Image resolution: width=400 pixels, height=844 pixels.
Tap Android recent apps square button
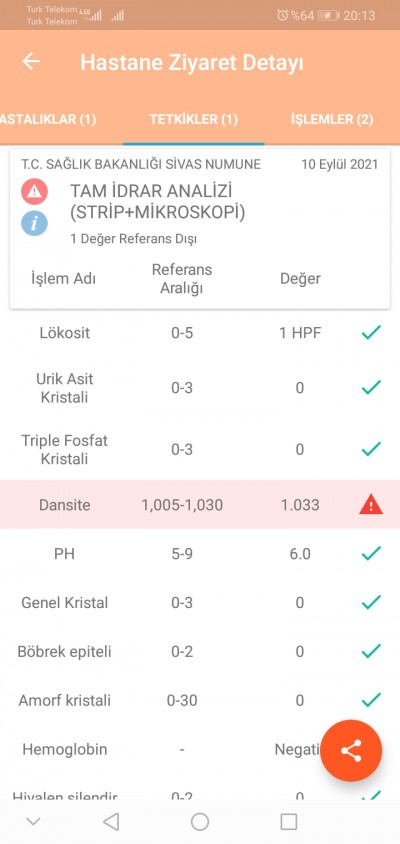[x=289, y=821]
